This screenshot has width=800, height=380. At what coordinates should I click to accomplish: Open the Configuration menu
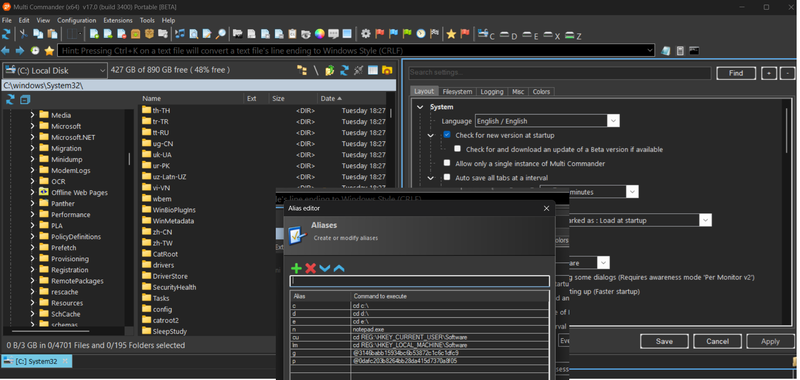(x=77, y=20)
